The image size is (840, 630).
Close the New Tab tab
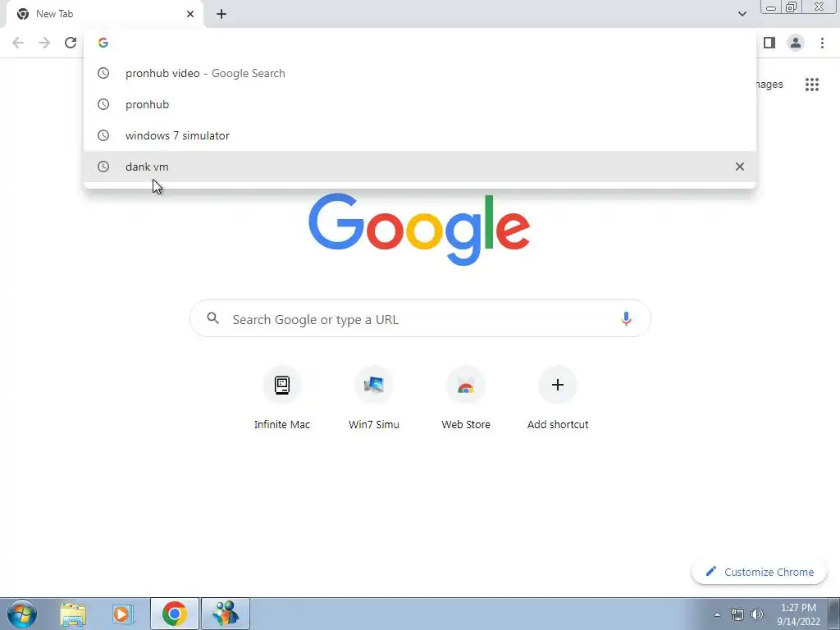click(x=190, y=14)
